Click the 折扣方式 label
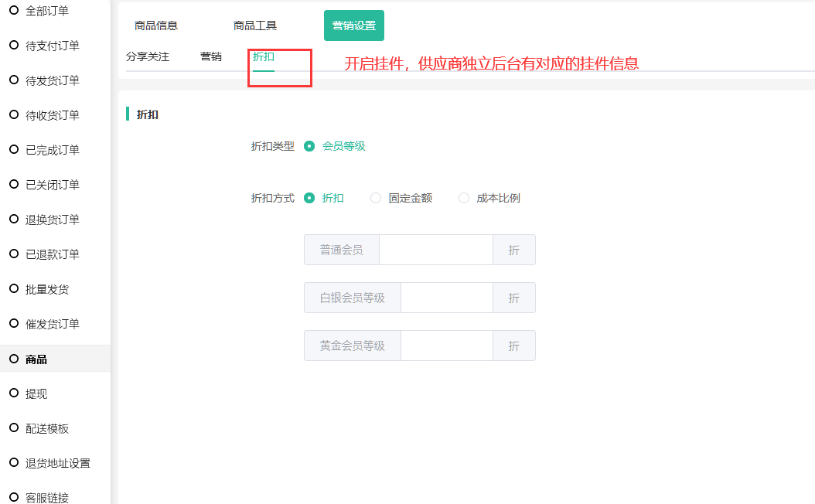 [x=273, y=198]
